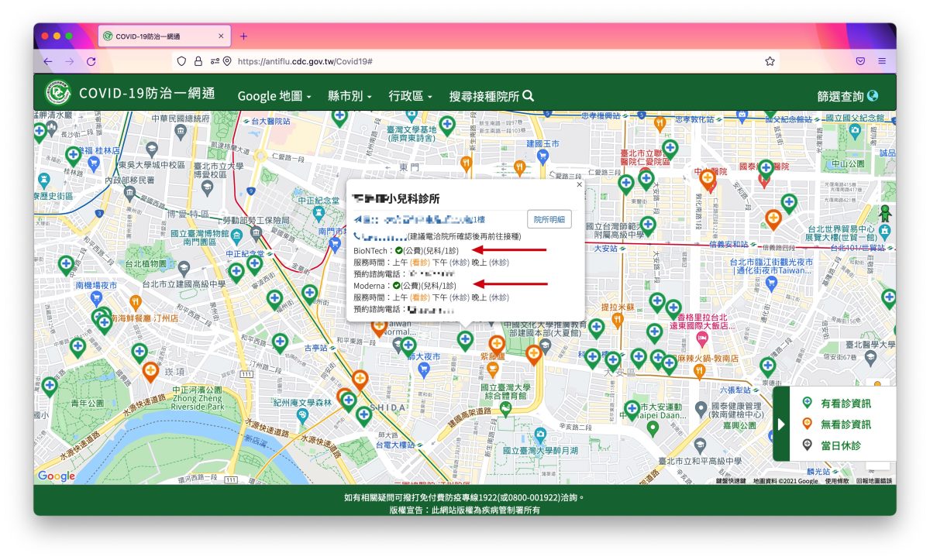Image resolution: width=930 pixels, height=560 pixels.
Task: Click the 香格里拉台北 hotel icon
Action: click(x=704, y=340)
